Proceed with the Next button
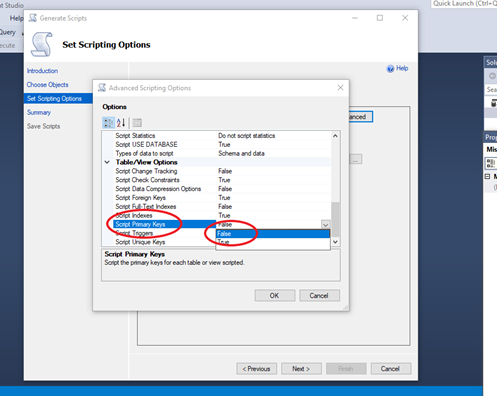 pyautogui.click(x=301, y=369)
